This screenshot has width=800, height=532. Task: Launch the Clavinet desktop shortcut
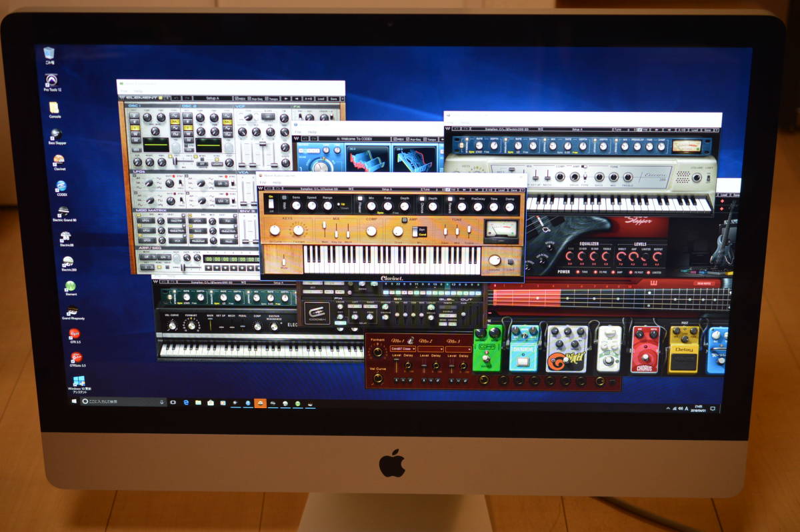[x=59, y=163]
